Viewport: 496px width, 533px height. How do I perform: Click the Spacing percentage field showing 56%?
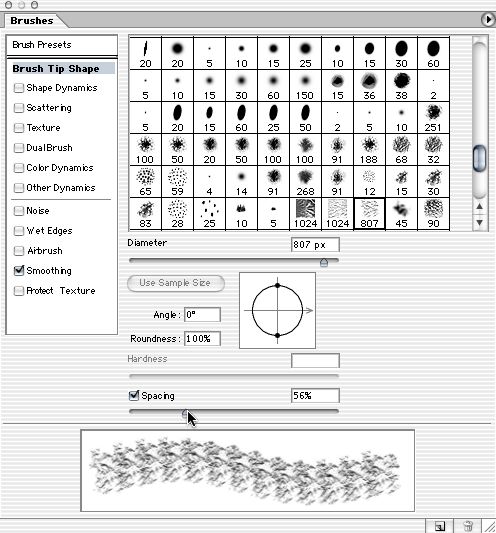(315, 396)
